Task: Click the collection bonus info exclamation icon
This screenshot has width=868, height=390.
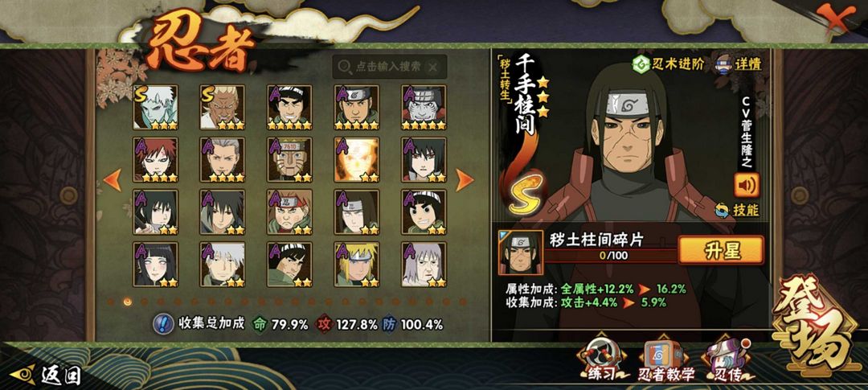Action: (x=162, y=325)
